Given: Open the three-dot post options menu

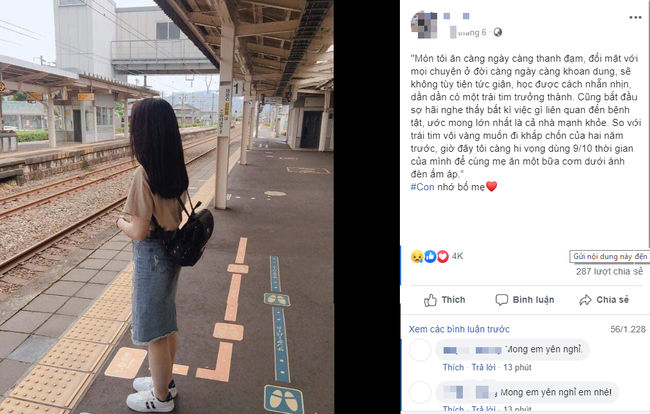Looking at the screenshot, I should [x=635, y=17].
